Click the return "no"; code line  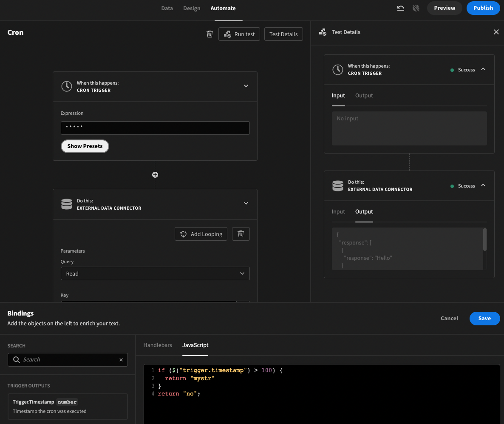coord(179,394)
